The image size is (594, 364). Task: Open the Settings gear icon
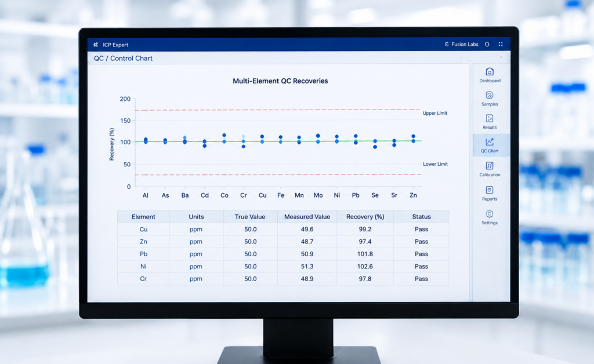coord(490,214)
